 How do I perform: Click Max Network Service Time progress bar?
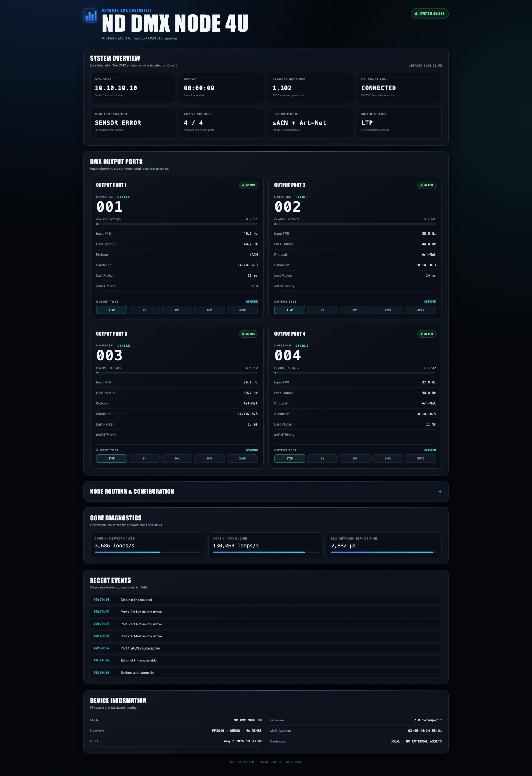click(384, 552)
